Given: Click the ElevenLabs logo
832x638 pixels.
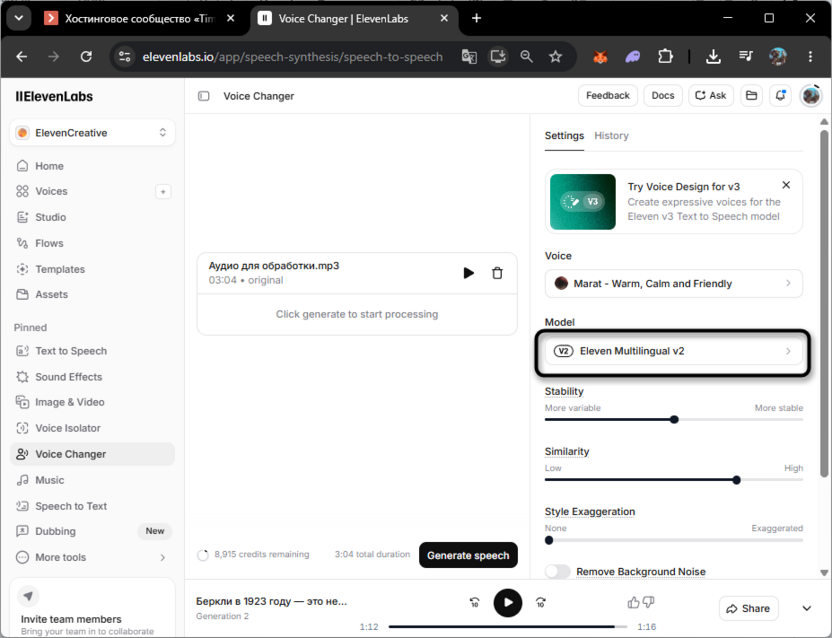Looking at the screenshot, I should coord(54,97).
